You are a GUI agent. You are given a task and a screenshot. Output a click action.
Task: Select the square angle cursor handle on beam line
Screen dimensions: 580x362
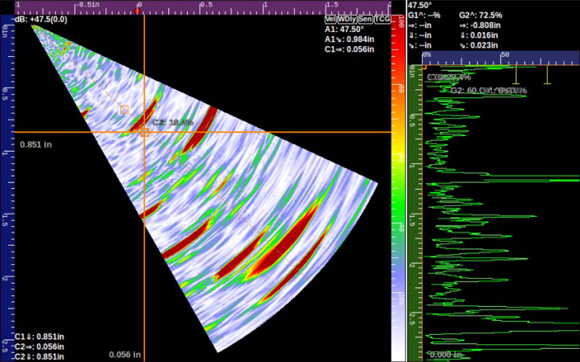pyautogui.click(x=124, y=109)
